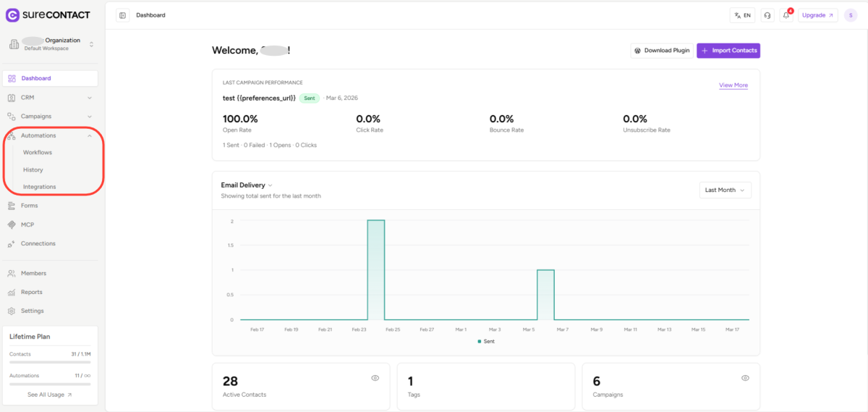Expand the CRM menu chevron

[x=90, y=97]
